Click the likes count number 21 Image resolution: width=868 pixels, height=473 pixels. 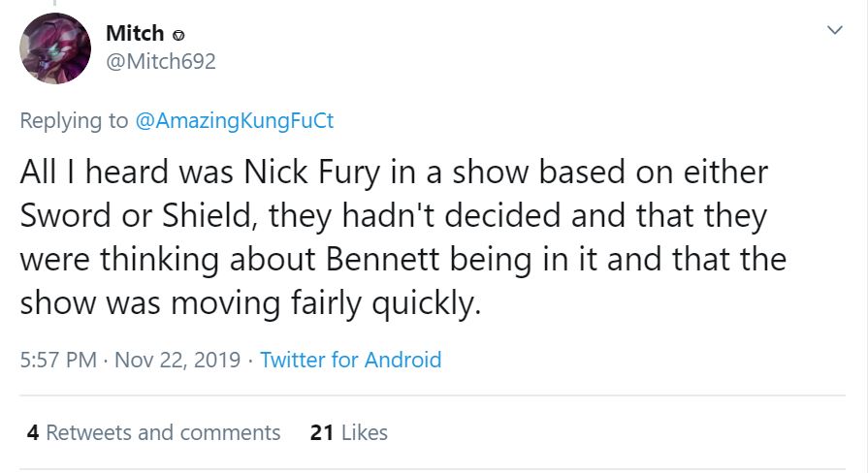coord(321,432)
